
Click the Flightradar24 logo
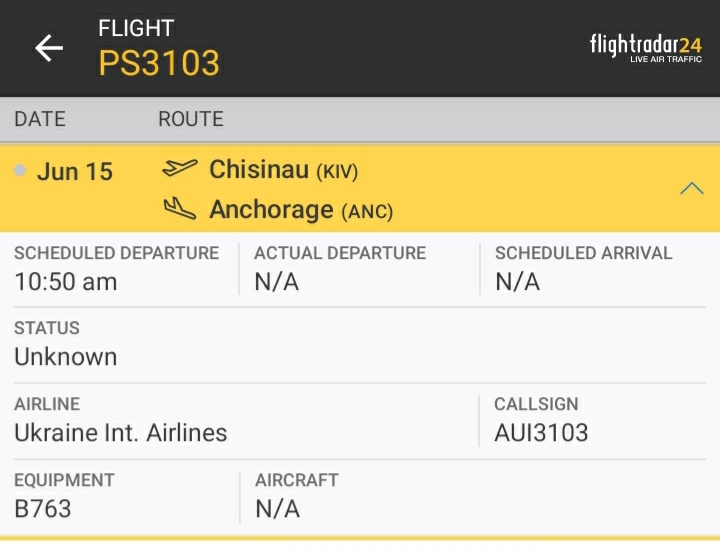pyautogui.click(x=645, y=47)
